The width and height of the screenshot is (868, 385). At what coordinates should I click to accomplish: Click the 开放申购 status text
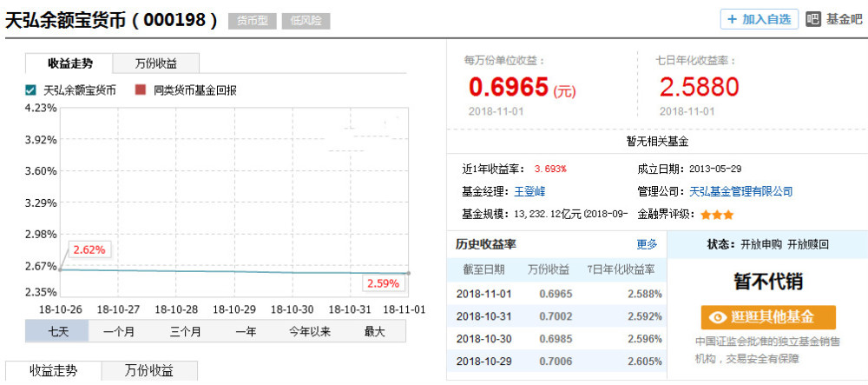point(761,245)
